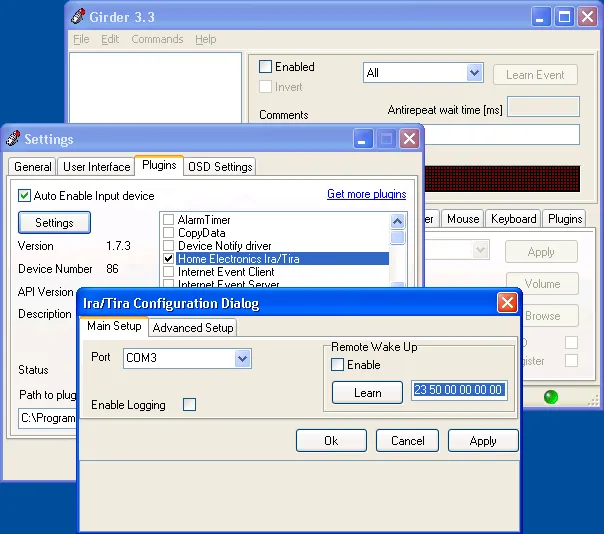
Task: Click the plugin list scrollbar thumb
Action: [x=397, y=237]
